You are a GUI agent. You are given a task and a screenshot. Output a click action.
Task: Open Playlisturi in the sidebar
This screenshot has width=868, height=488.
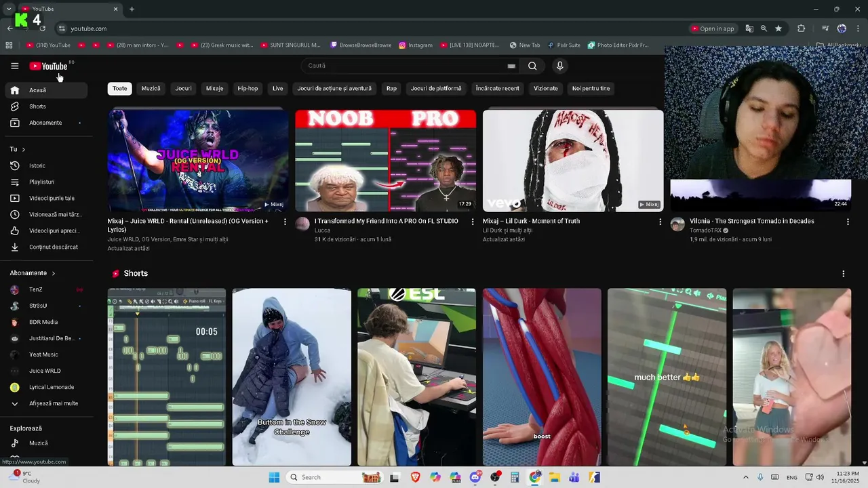(x=47, y=182)
